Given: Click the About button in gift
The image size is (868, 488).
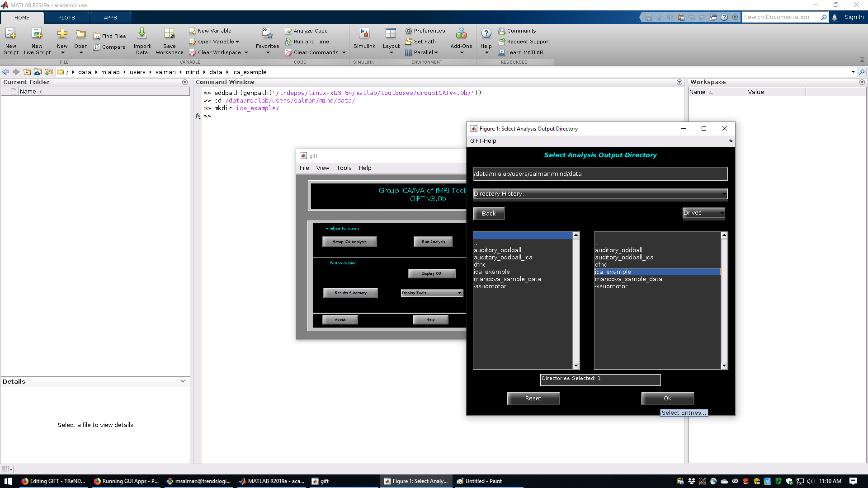Looking at the screenshot, I should coord(340,319).
